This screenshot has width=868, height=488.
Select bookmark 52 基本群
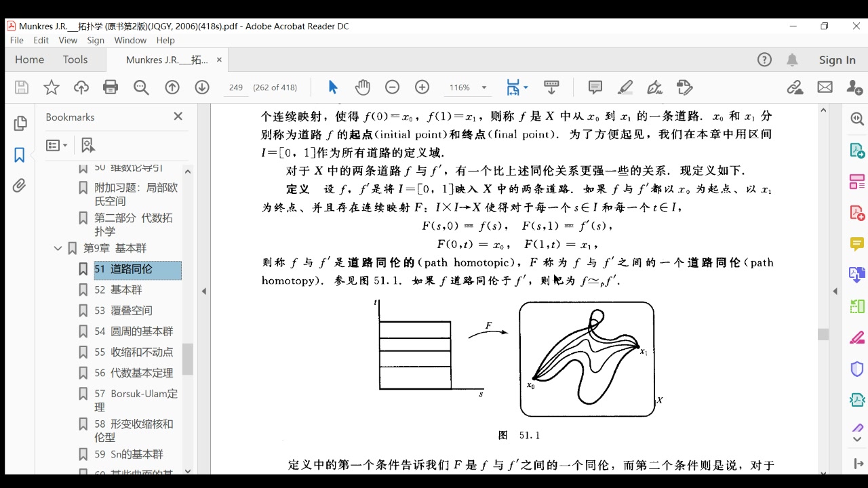point(118,290)
